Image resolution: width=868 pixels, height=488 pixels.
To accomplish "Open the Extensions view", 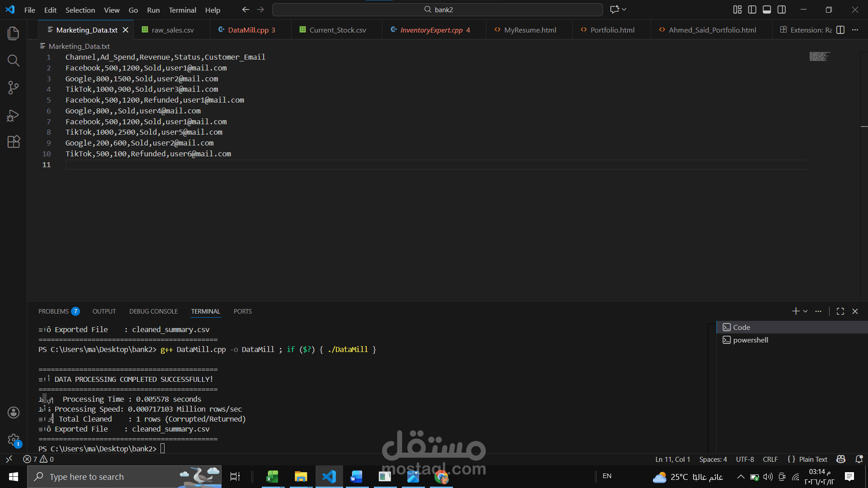I will point(14,142).
